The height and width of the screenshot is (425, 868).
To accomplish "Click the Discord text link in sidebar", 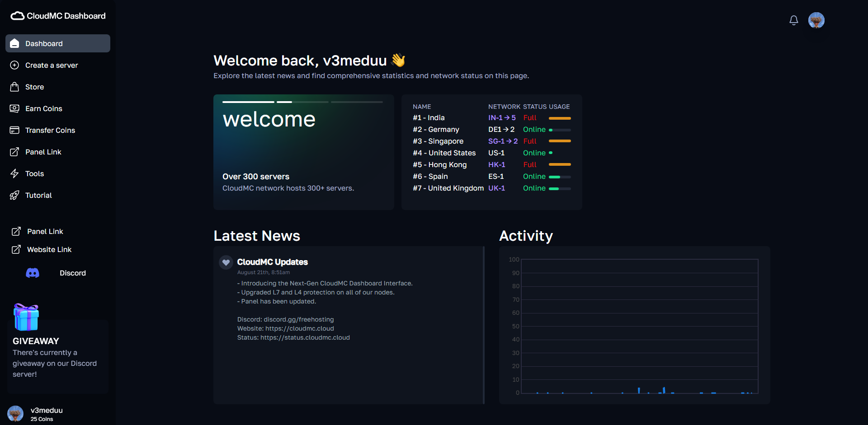I will click(72, 273).
